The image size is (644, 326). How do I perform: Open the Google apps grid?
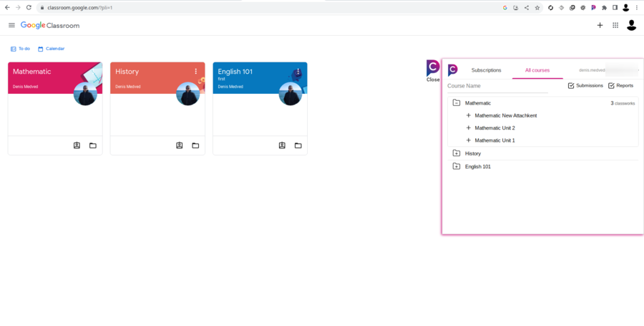615,25
